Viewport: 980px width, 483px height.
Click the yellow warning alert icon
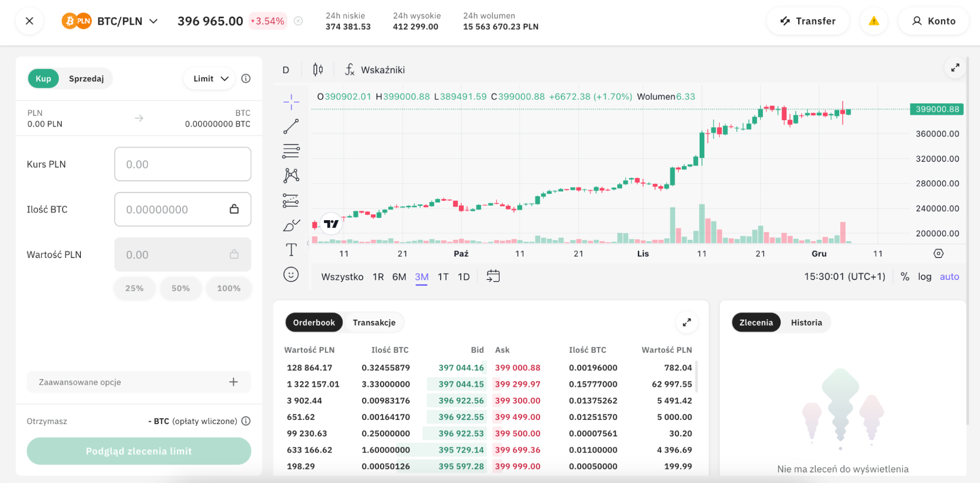pos(874,21)
